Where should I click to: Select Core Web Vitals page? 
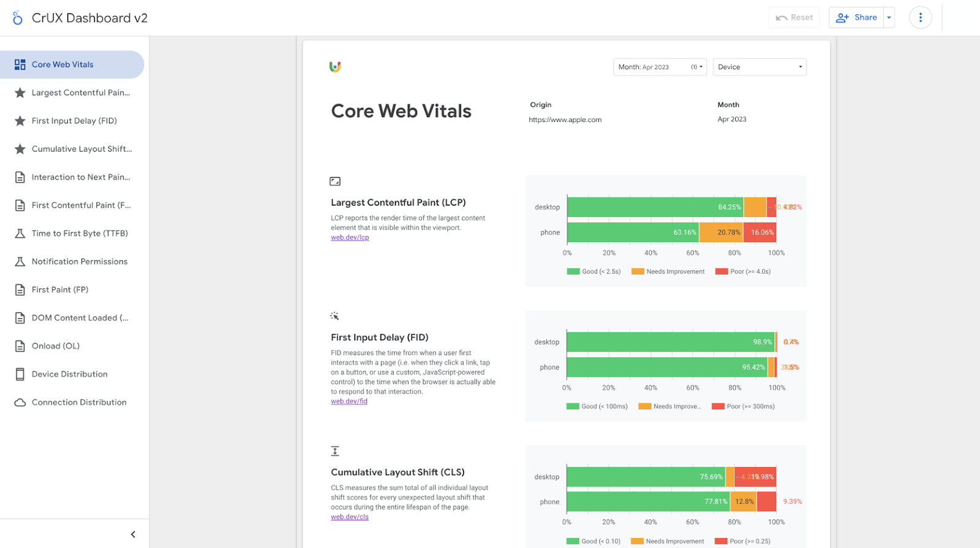72,64
